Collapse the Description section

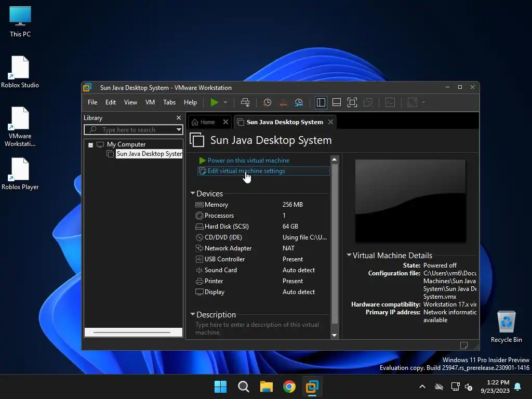193,314
